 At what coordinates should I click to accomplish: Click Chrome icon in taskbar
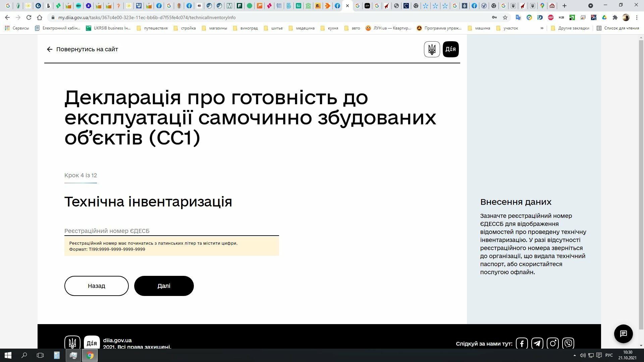90,355
